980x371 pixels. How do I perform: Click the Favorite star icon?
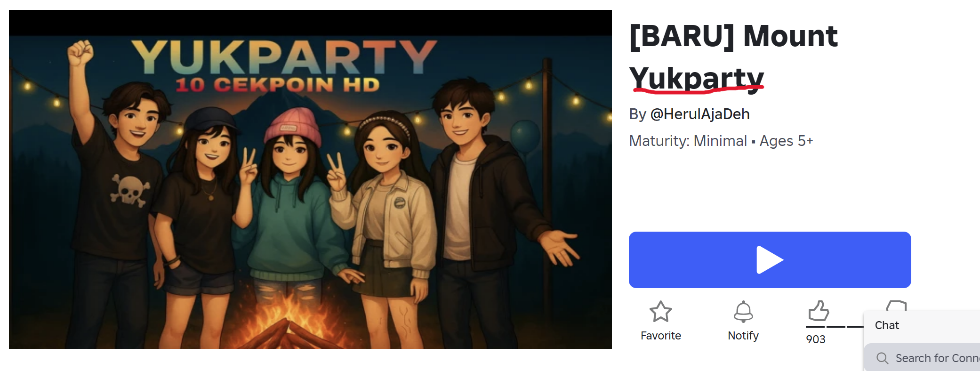point(660,311)
